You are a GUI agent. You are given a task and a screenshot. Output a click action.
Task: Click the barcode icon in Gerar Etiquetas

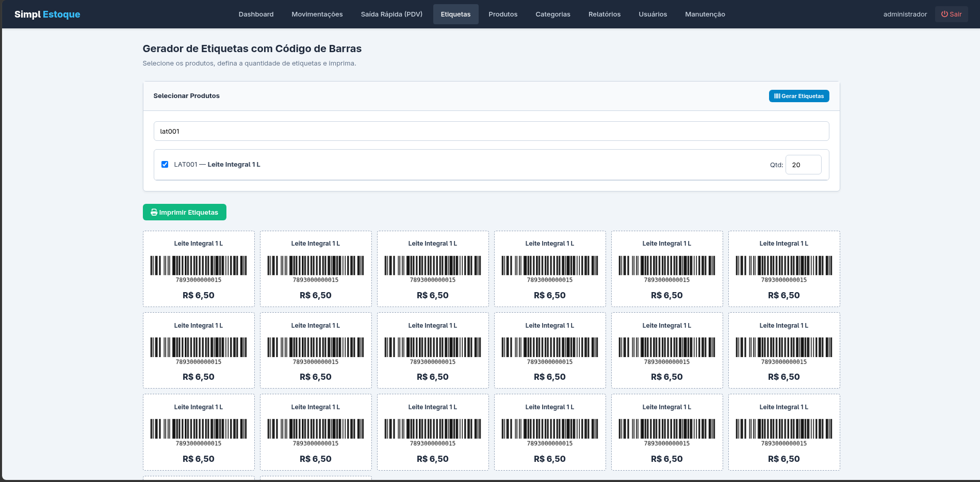tap(777, 96)
